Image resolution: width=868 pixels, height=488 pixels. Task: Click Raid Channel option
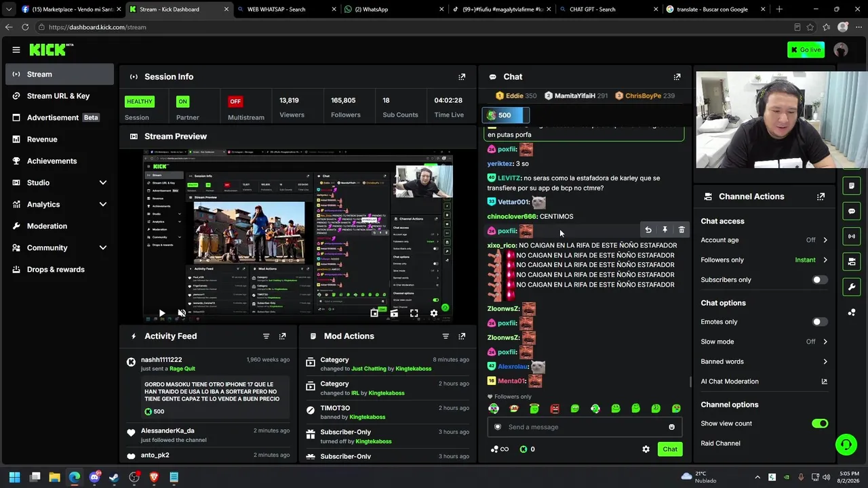[720, 443]
